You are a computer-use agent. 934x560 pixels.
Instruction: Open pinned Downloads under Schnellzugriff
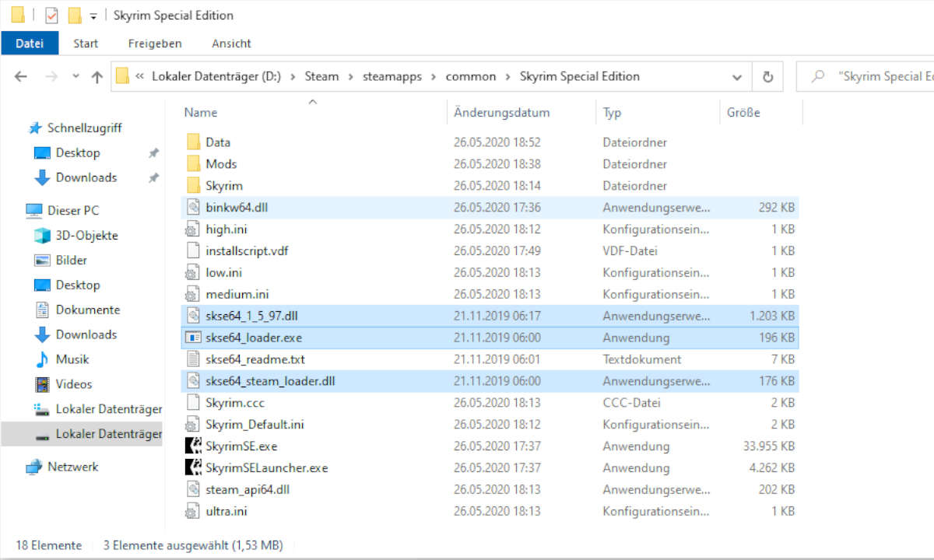(86, 177)
